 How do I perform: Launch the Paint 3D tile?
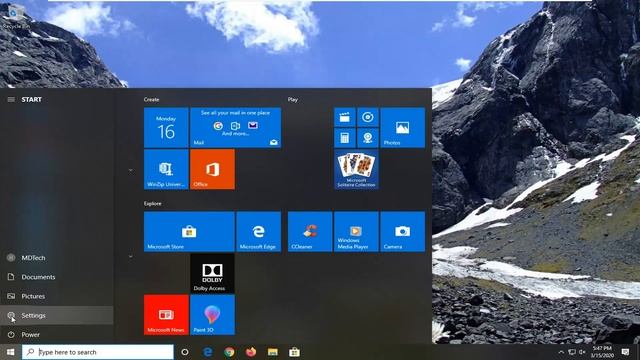pos(212,315)
